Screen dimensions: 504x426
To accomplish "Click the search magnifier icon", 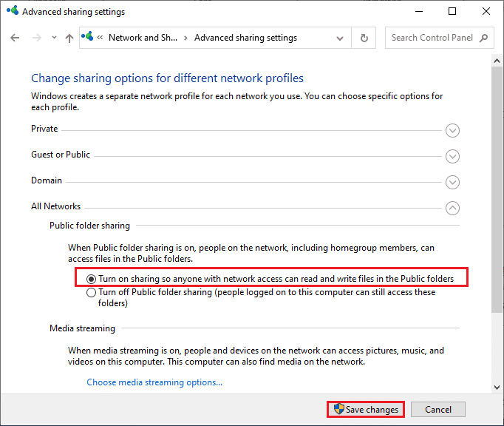I will click(x=483, y=38).
